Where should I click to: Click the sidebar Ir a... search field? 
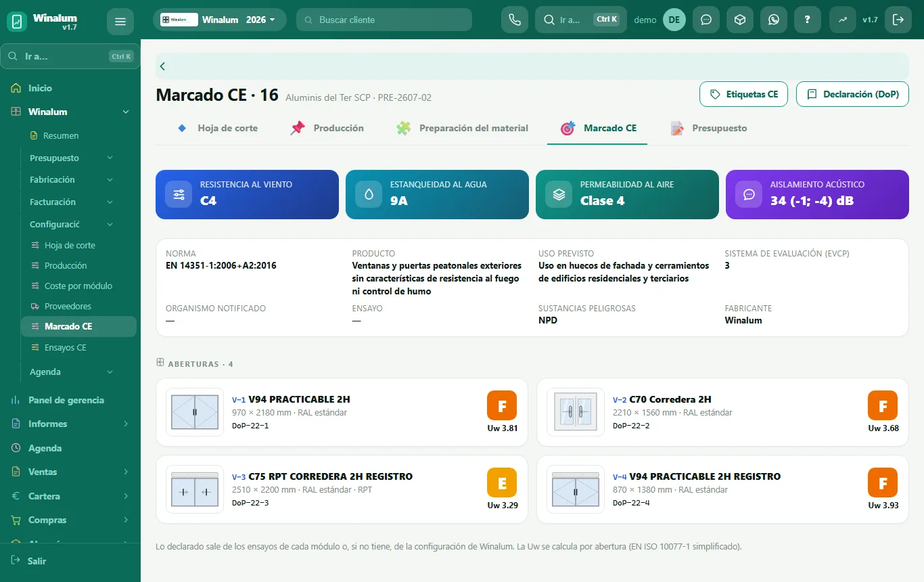70,56
